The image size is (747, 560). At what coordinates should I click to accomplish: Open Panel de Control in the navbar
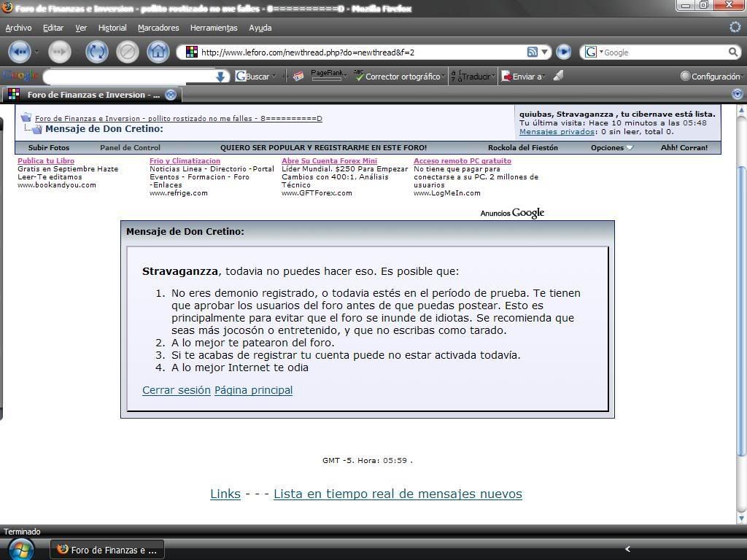tap(130, 147)
